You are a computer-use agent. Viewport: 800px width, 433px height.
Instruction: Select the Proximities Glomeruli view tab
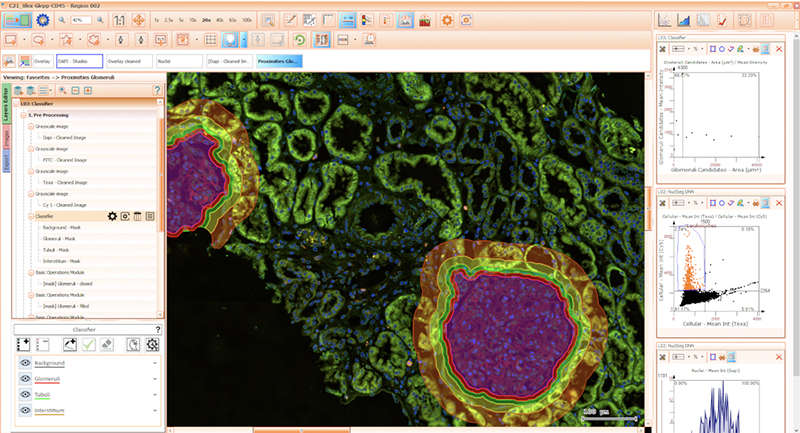pyautogui.click(x=277, y=61)
